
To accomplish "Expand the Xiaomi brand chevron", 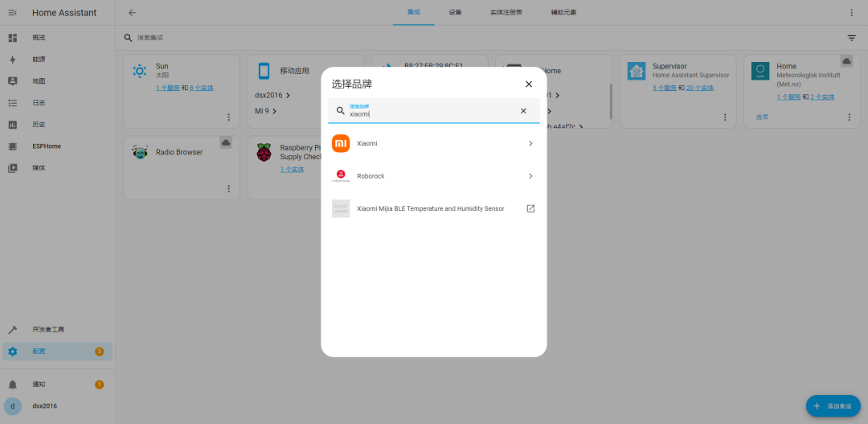I will tap(530, 143).
